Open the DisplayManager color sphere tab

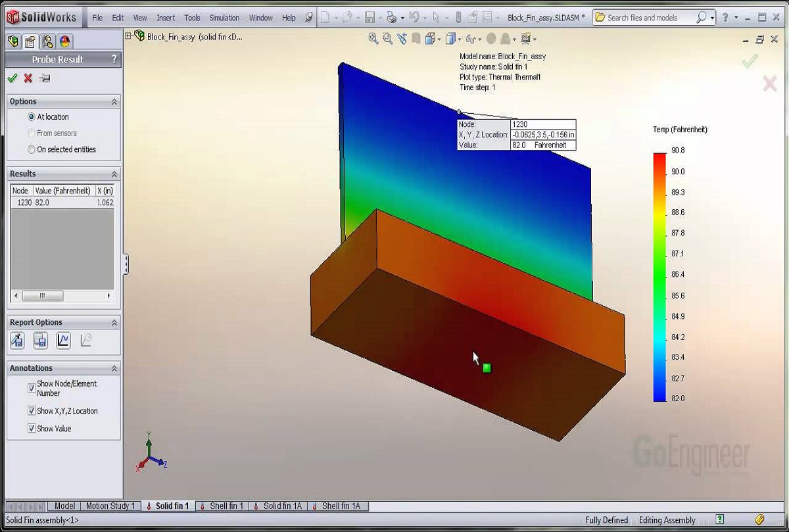(x=64, y=42)
